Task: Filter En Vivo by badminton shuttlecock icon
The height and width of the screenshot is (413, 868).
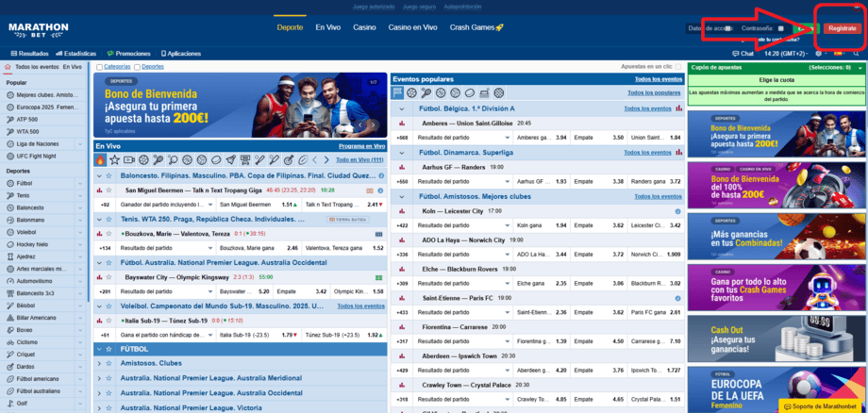Action: 231,159
